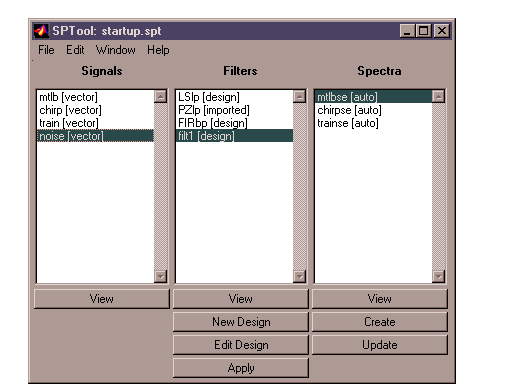511x387 pixels.
Task: Click New Design button
Action: [241, 322]
